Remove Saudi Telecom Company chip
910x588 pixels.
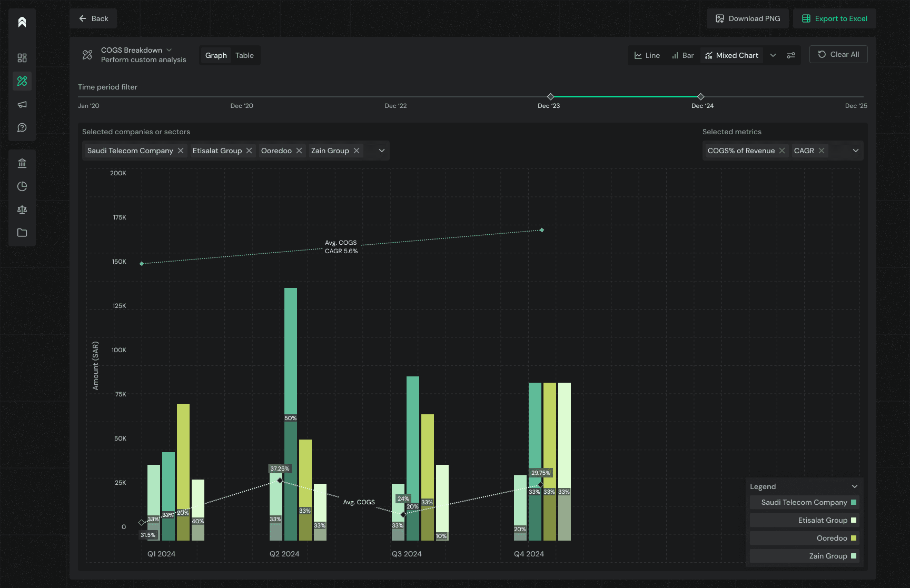click(x=181, y=151)
